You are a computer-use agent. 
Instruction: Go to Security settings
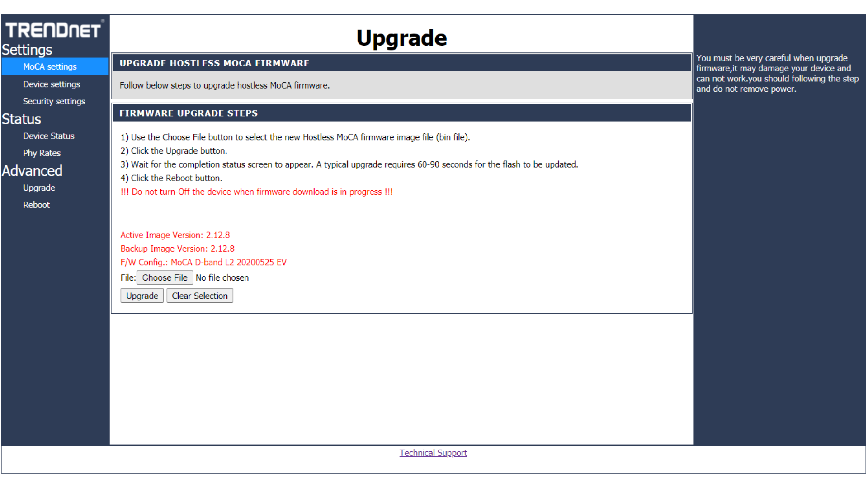(54, 102)
